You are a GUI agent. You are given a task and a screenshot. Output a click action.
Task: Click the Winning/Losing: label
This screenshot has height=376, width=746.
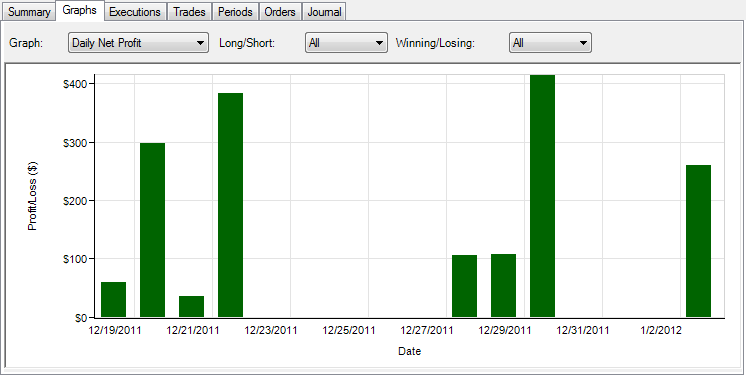tap(435, 43)
